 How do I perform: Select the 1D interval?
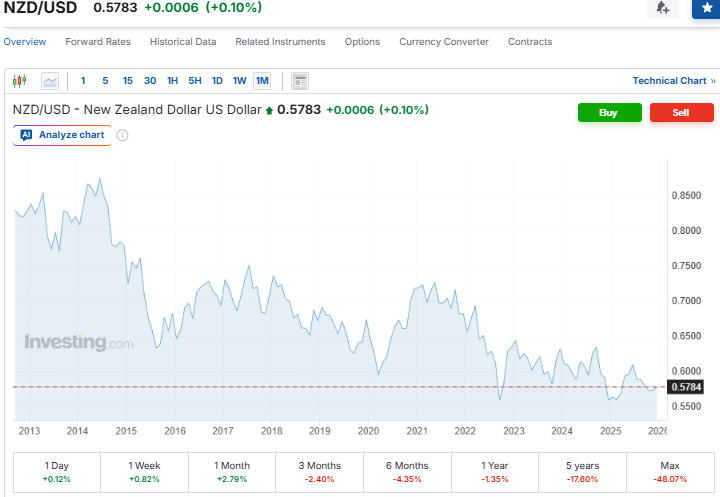[217, 81]
